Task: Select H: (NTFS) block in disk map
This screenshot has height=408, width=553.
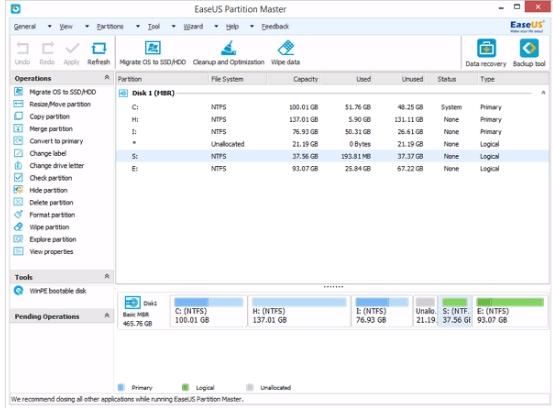Action: 299,311
